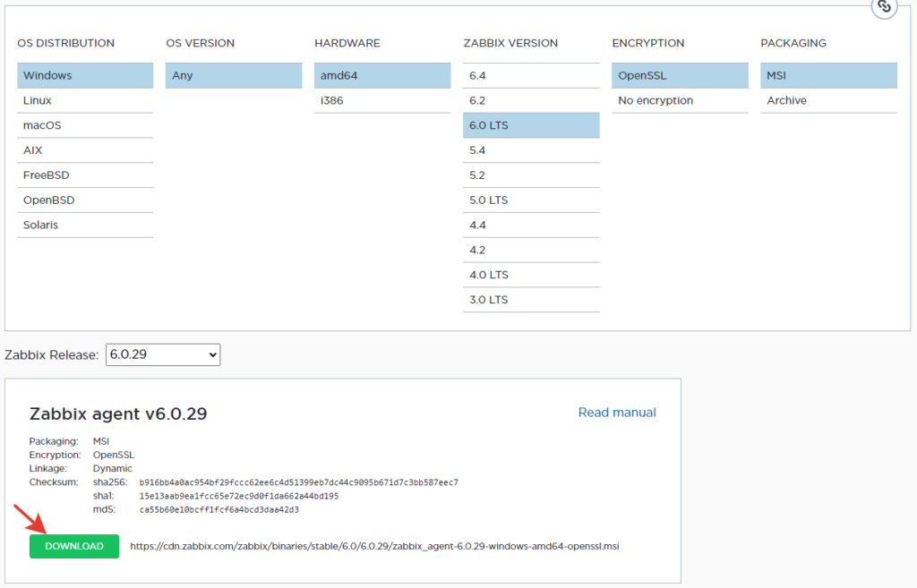Copy link using the chain icon
The height and width of the screenshot is (588, 917).
(x=884, y=7)
